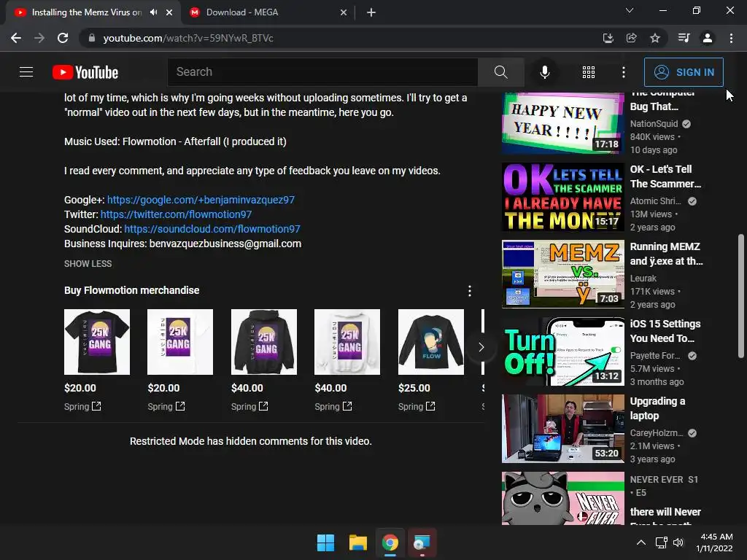This screenshot has width=747, height=560.
Task: Select white 25K GANG t-shirt image
Action: (x=180, y=342)
